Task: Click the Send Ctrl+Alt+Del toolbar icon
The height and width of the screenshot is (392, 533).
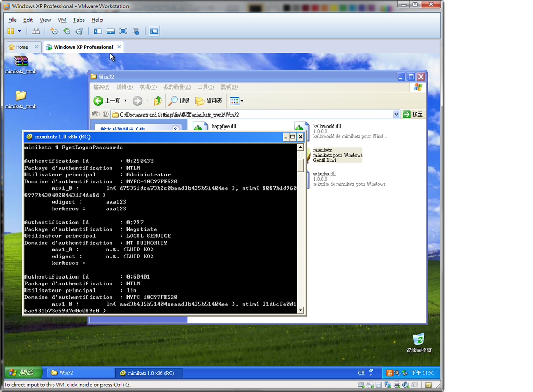Action: point(35,31)
